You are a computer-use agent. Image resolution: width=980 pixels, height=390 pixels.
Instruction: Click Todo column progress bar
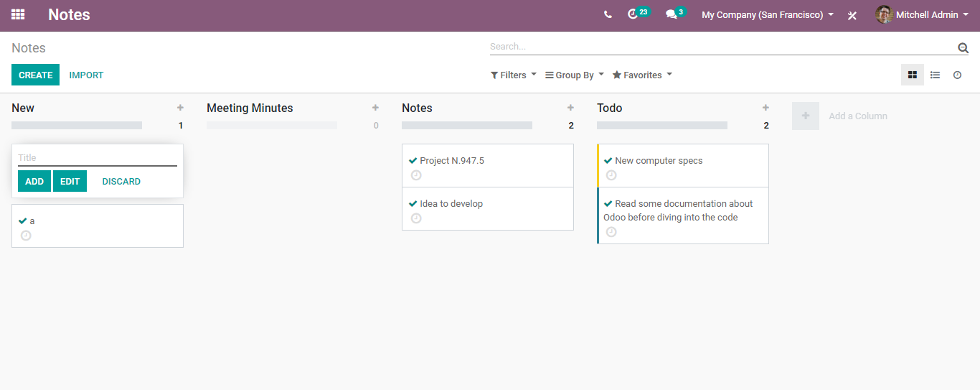click(662, 125)
